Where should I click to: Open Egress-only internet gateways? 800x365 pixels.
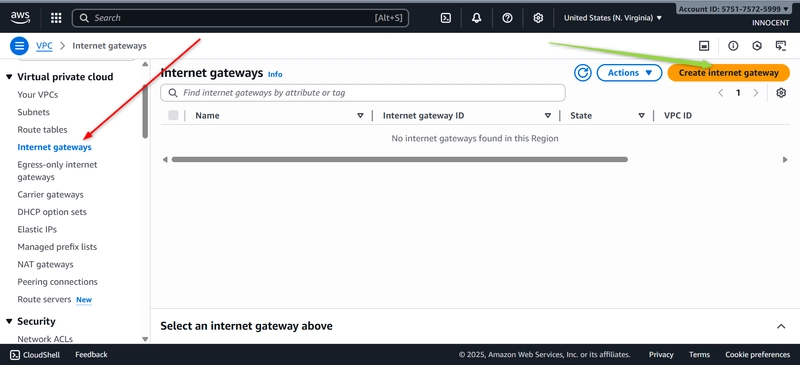57,171
